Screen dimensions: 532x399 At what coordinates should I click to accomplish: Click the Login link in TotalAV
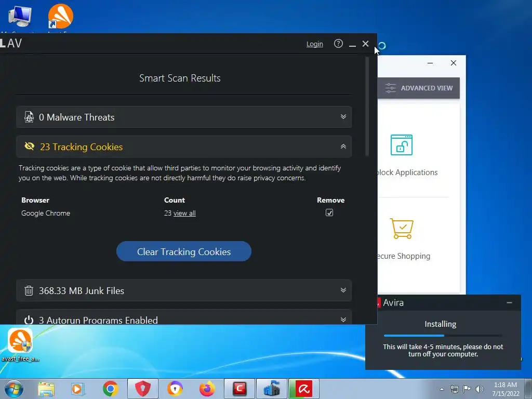click(314, 44)
